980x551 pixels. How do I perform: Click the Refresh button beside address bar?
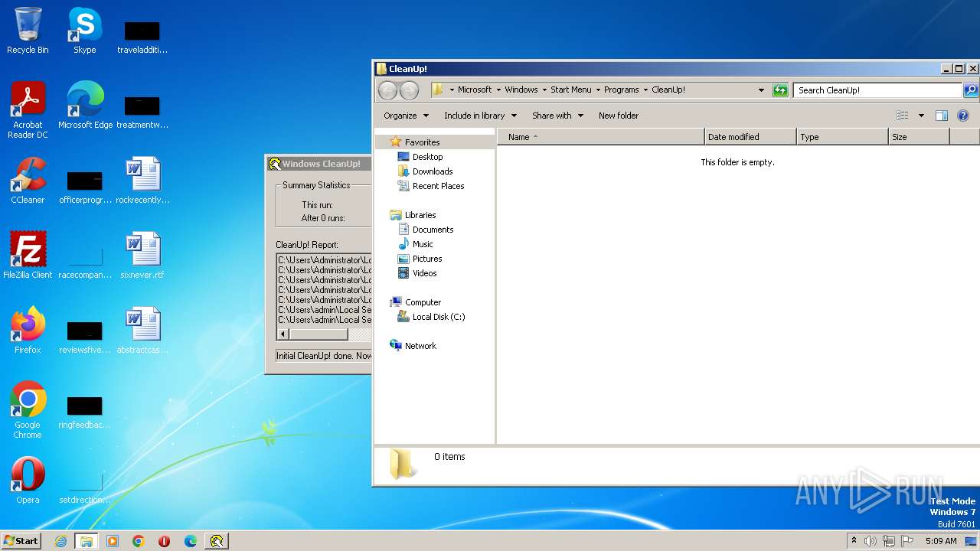pyautogui.click(x=780, y=90)
